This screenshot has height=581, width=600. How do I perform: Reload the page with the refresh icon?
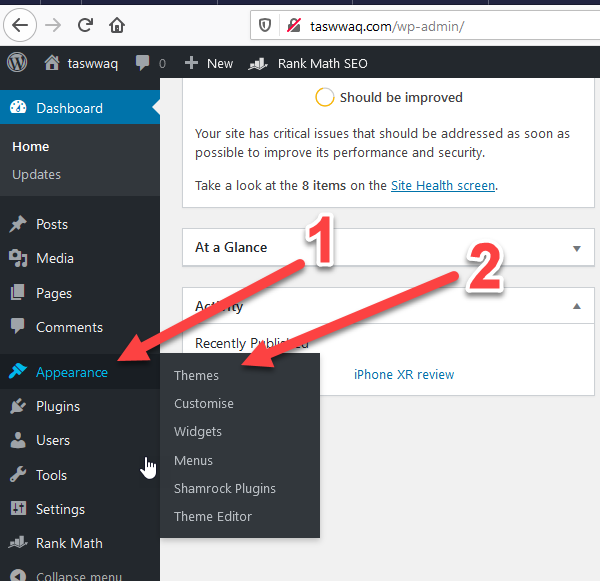coord(85,25)
